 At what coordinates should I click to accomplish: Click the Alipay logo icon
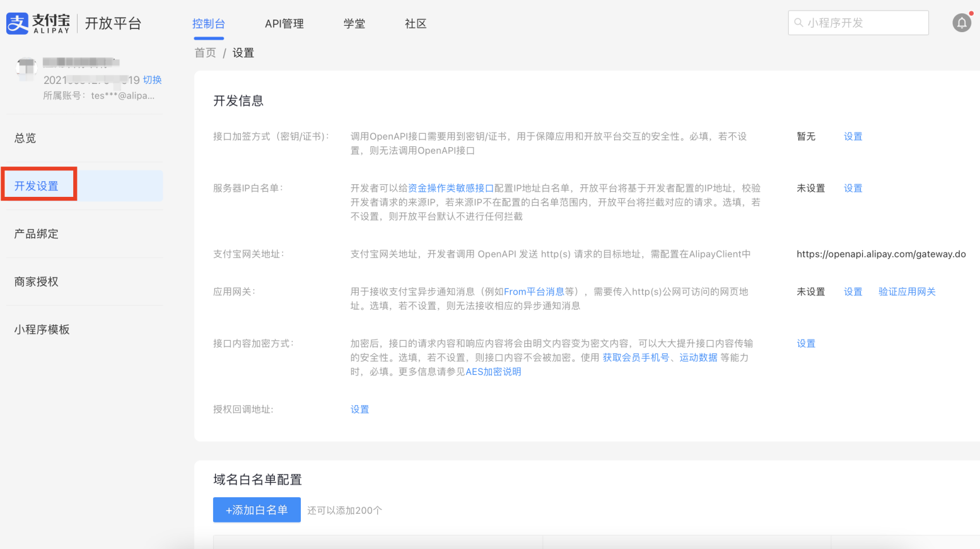(x=18, y=23)
